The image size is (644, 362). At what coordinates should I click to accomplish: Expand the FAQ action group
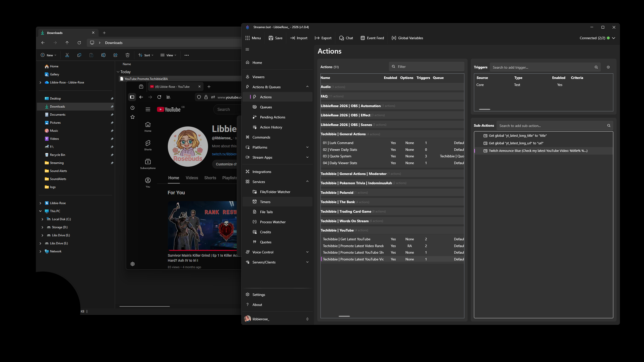point(392,96)
